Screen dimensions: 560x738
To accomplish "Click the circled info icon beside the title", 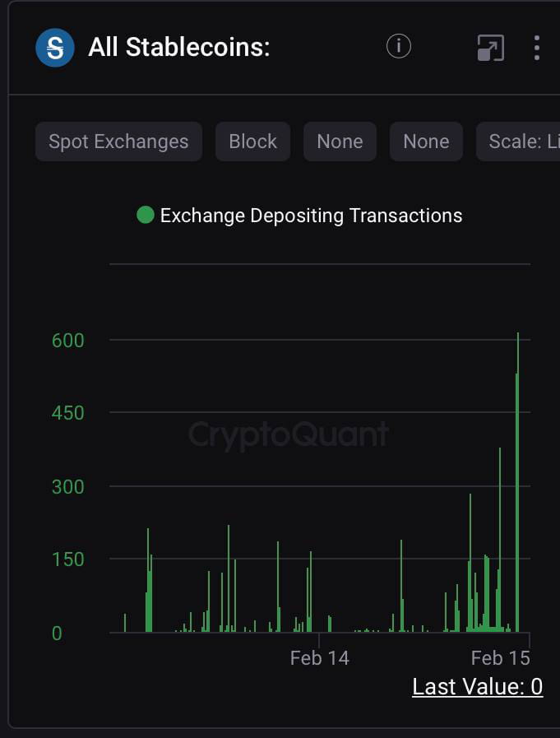I will (x=398, y=46).
